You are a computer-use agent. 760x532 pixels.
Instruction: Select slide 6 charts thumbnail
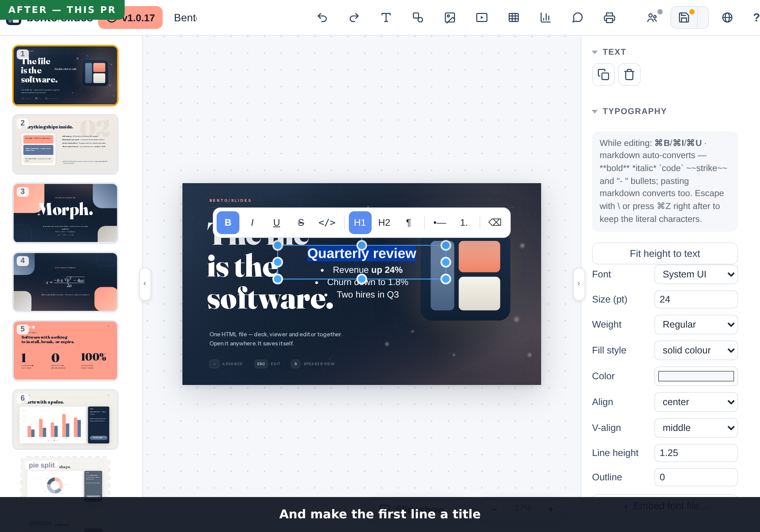[x=65, y=420]
